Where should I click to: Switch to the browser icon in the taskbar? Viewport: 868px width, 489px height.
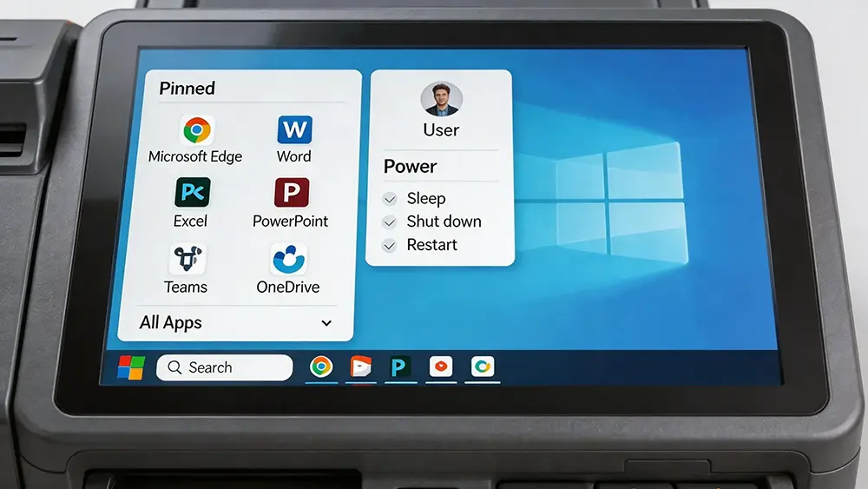tap(321, 367)
